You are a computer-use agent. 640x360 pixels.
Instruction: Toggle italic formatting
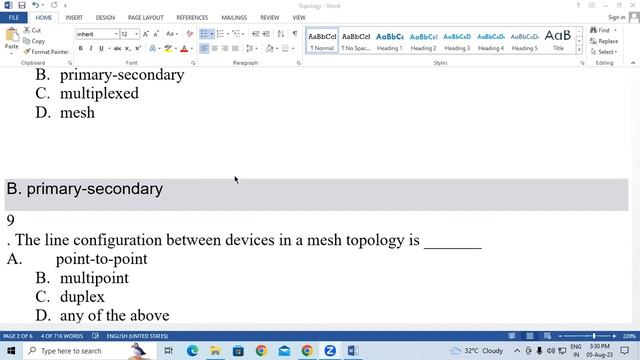[x=91, y=49]
